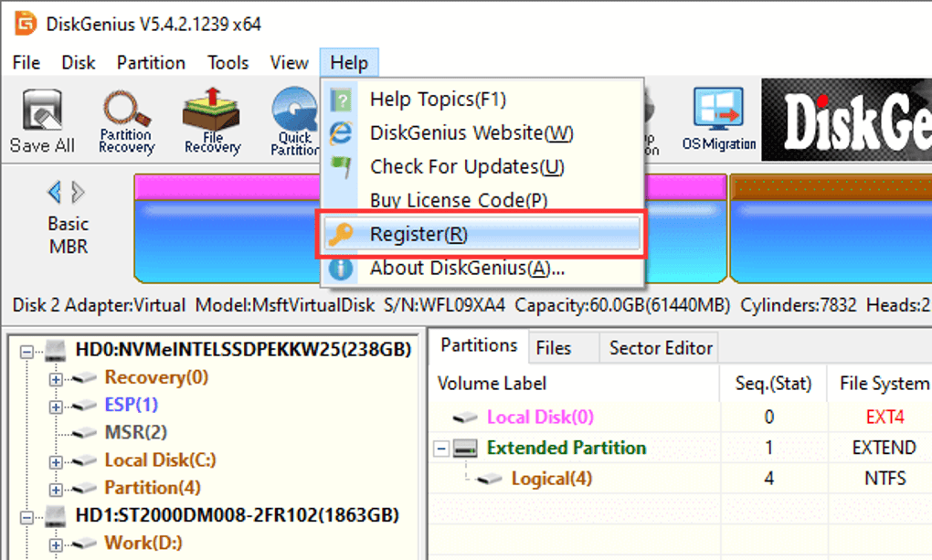The width and height of the screenshot is (932, 560).
Task: Choose DiskGenius Website(W) menu entry
Action: tap(482, 132)
